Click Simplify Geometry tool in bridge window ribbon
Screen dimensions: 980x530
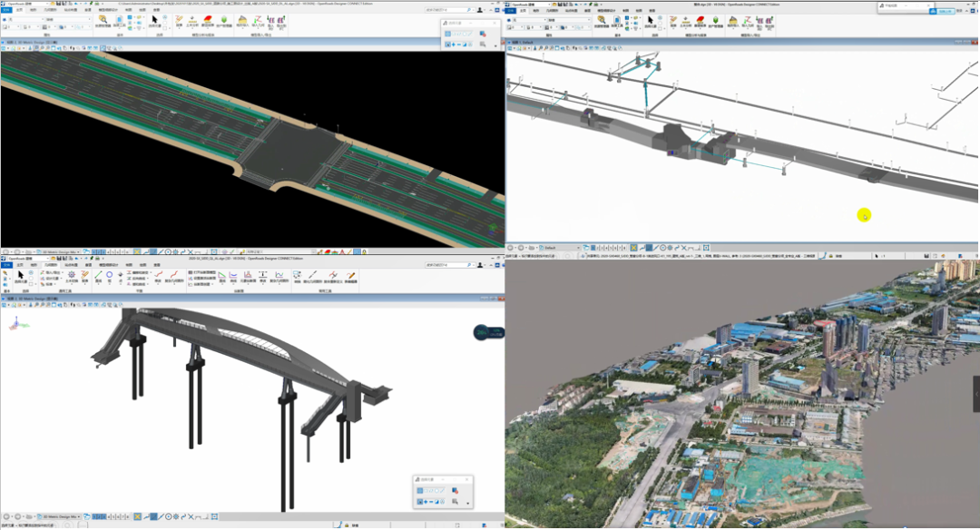click(312, 275)
